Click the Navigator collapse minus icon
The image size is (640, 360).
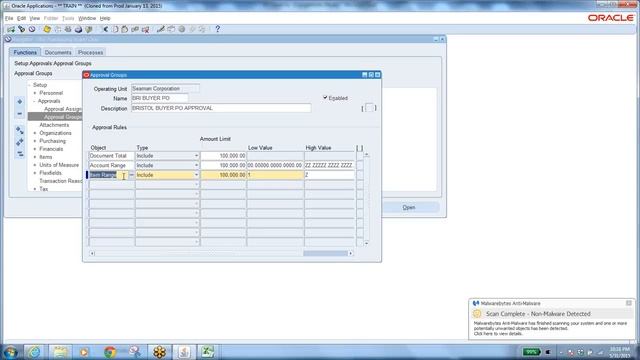20,113
